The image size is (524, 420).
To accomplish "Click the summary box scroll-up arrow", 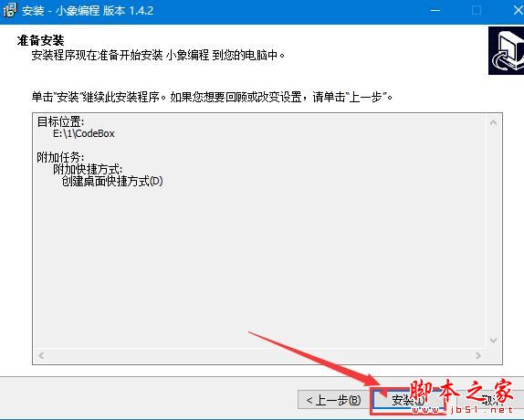I will (x=493, y=122).
